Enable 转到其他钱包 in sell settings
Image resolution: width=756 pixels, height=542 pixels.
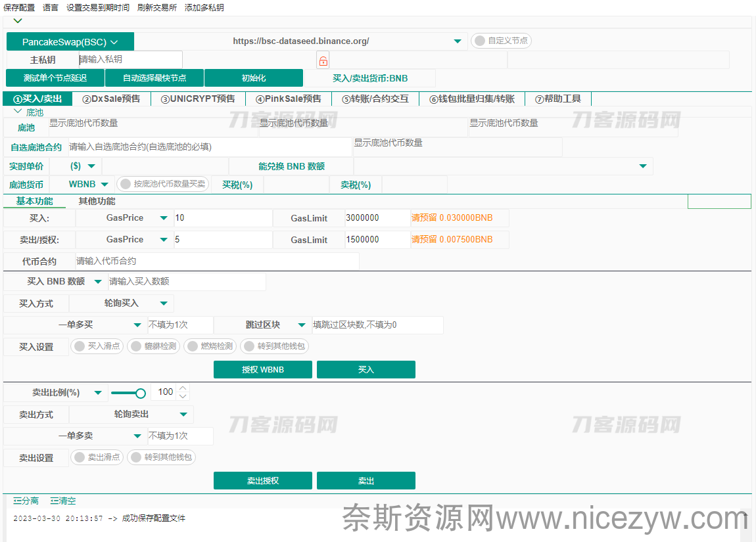point(162,457)
